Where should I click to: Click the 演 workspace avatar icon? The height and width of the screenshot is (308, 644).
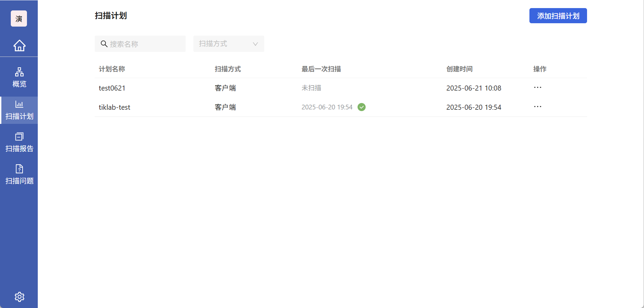19,19
